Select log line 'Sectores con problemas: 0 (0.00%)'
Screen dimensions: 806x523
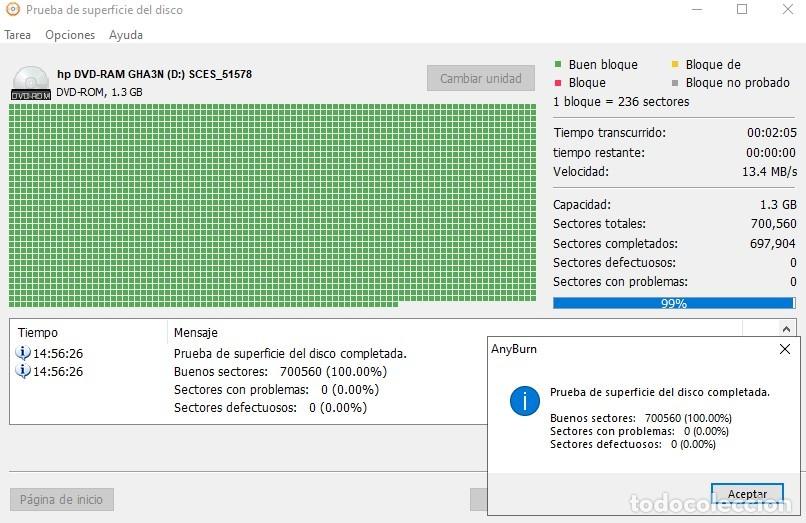(276, 389)
